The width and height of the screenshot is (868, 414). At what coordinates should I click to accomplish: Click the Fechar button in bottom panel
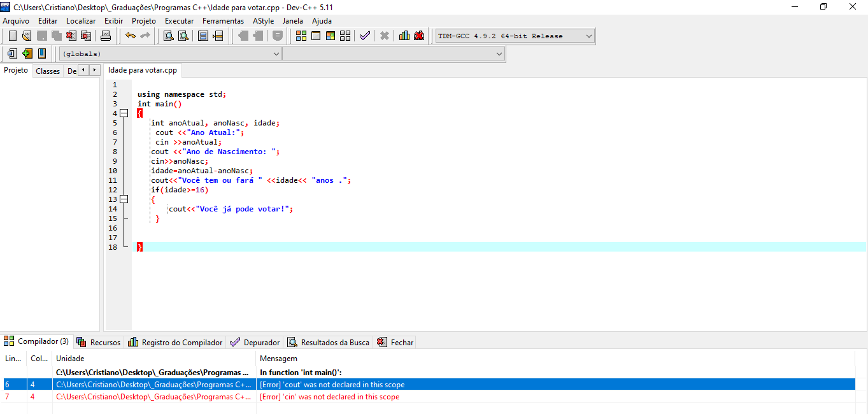click(395, 343)
